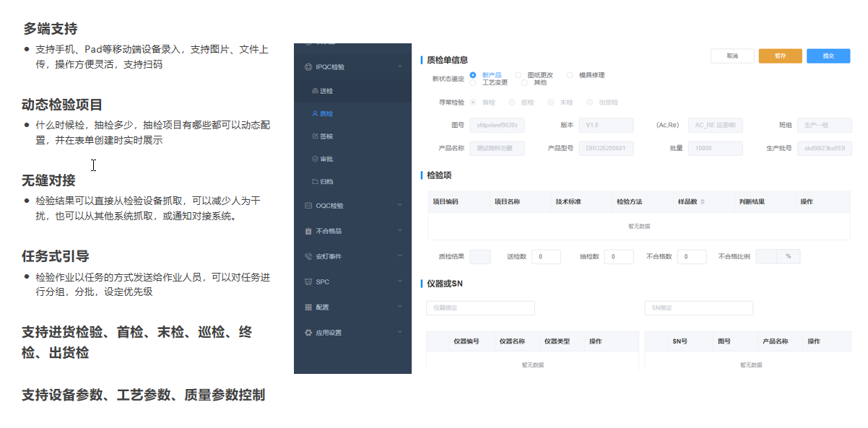Select the 工艺变更 radio option
The width and height of the screenshot is (868, 428).
[473, 82]
